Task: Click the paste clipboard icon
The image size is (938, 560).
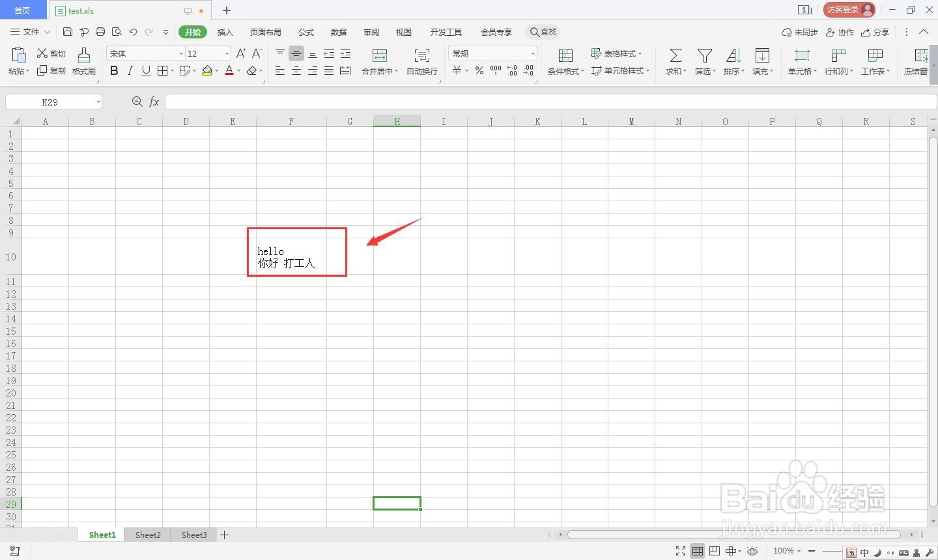Action: 18,55
